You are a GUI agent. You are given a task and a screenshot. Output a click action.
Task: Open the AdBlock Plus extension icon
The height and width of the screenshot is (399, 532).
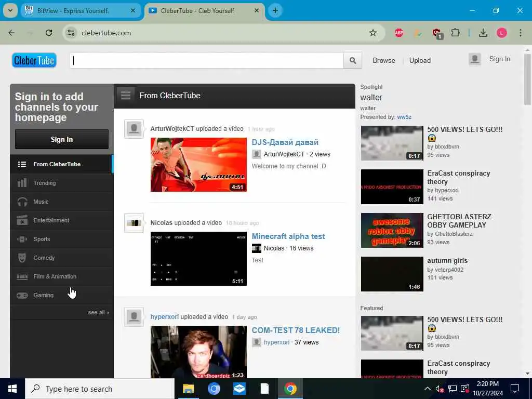coord(399,33)
